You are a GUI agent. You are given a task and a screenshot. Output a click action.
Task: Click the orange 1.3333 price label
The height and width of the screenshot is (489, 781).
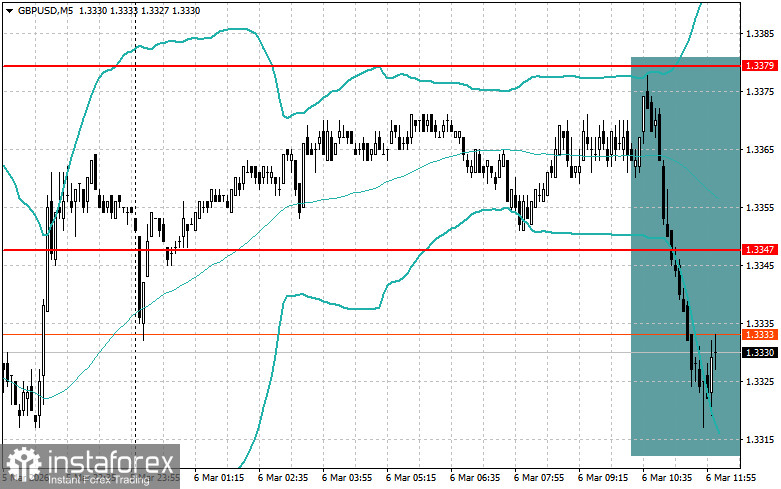pyautogui.click(x=760, y=335)
